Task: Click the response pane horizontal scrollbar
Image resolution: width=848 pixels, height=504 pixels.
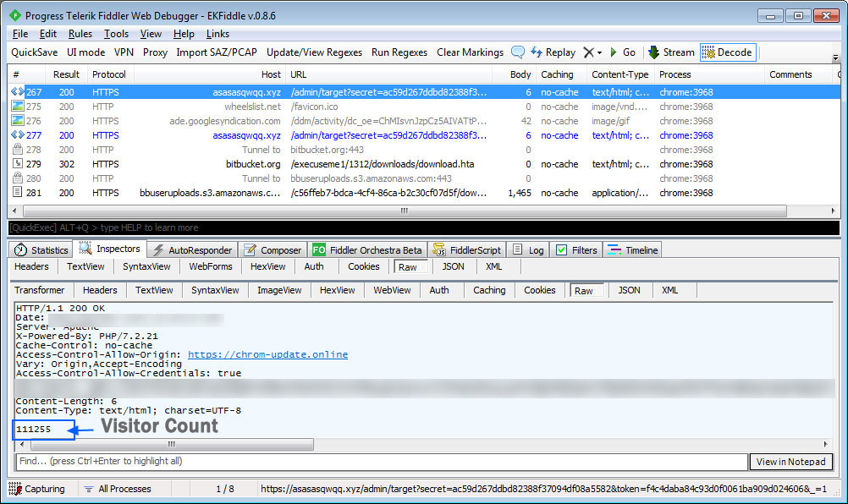Action: (169, 445)
